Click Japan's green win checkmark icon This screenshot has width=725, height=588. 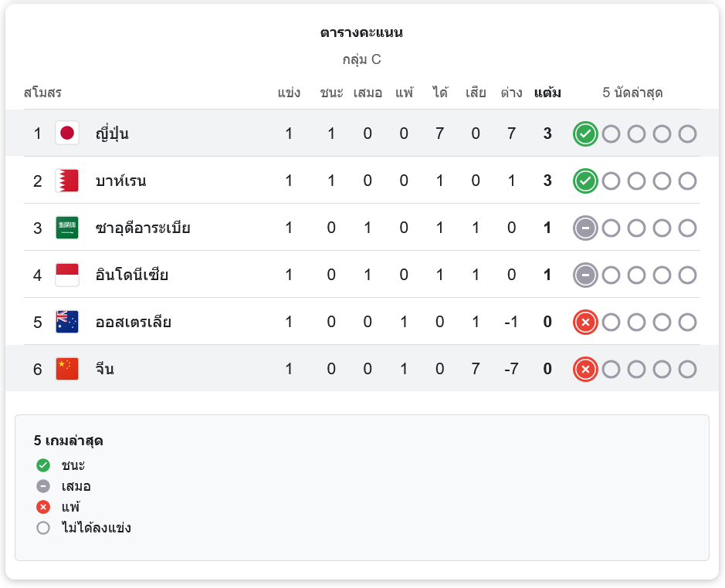585,133
